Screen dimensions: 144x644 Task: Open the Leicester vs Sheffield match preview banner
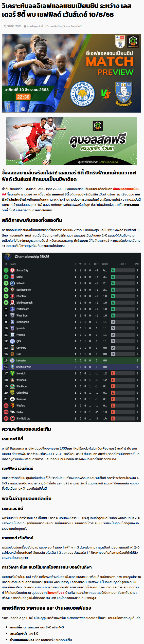pyautogui.click(x=72, y=73)
